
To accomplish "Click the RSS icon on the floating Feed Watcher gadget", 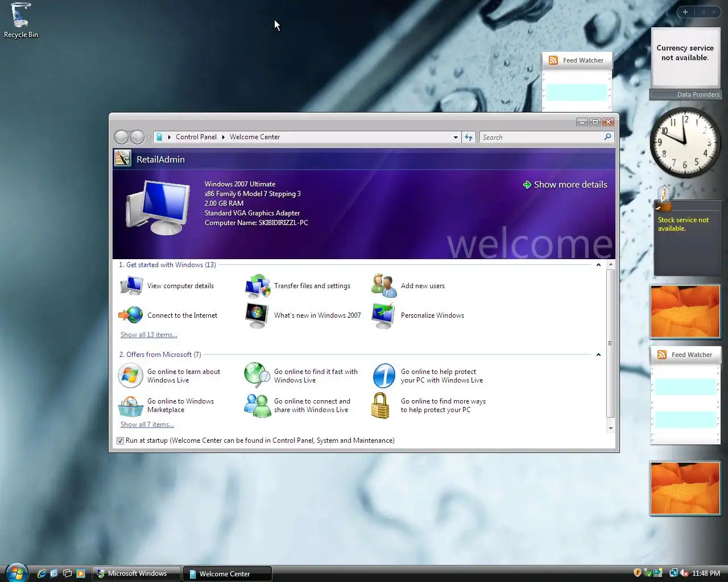I will tap(553, 60).
